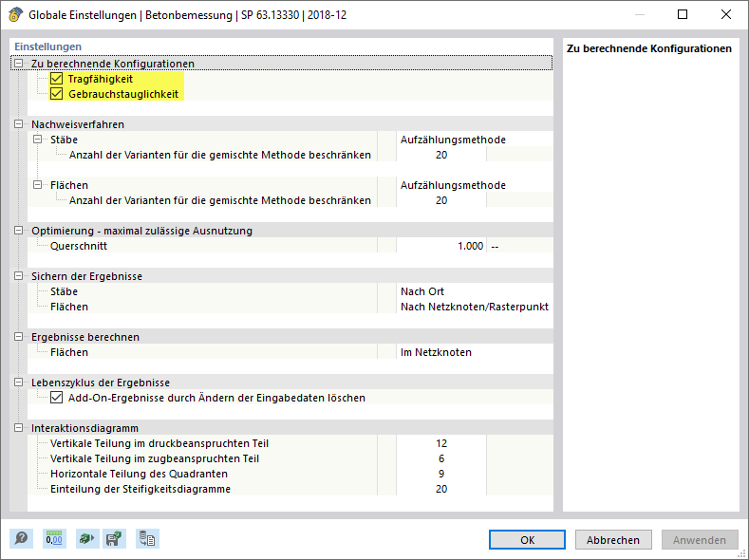Open the help icon in bottom toolbar

pos(21,539)
